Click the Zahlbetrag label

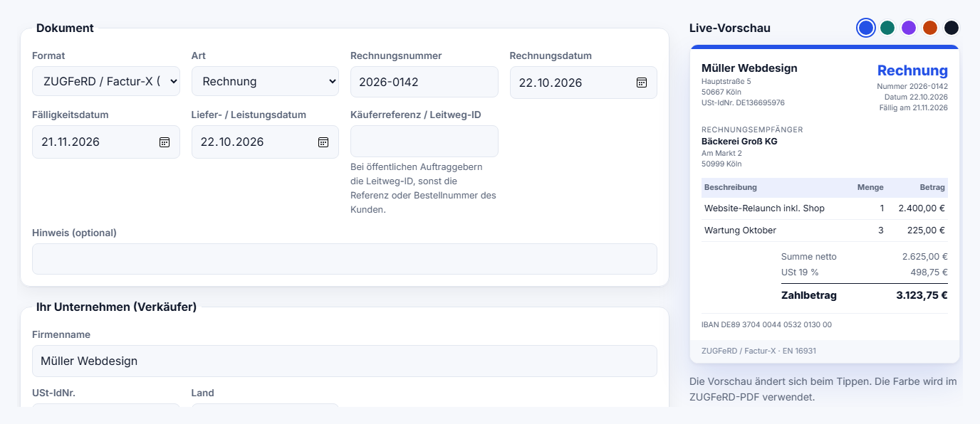[x=809, y=295]
